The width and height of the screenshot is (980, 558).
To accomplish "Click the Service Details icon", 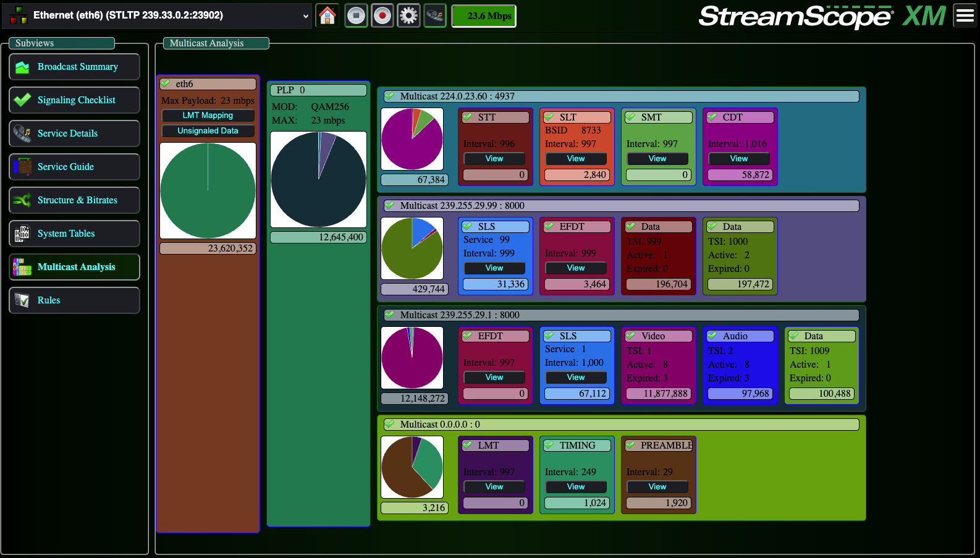I will click(23, 133).
